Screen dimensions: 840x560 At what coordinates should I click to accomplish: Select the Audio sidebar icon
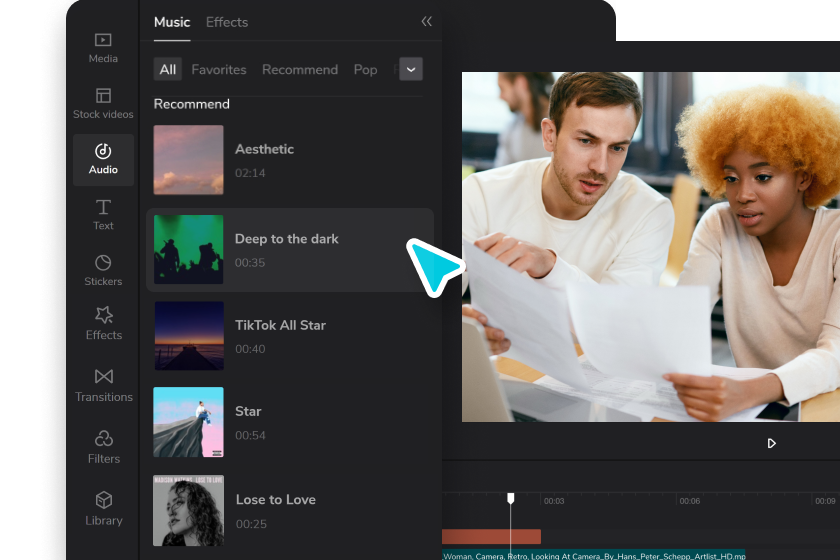click(103, 160)
